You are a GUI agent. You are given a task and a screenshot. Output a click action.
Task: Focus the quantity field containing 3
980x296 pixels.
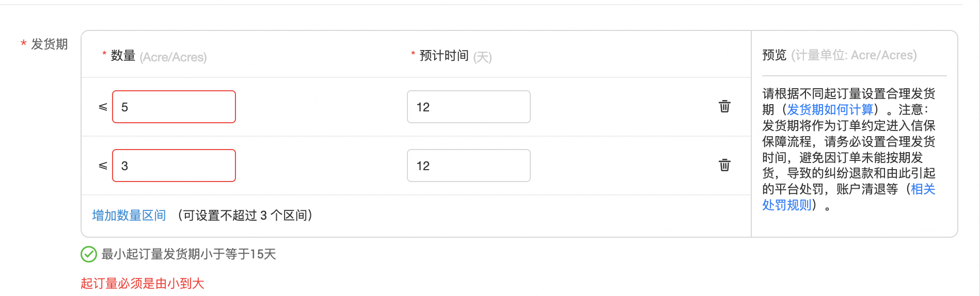174,166
